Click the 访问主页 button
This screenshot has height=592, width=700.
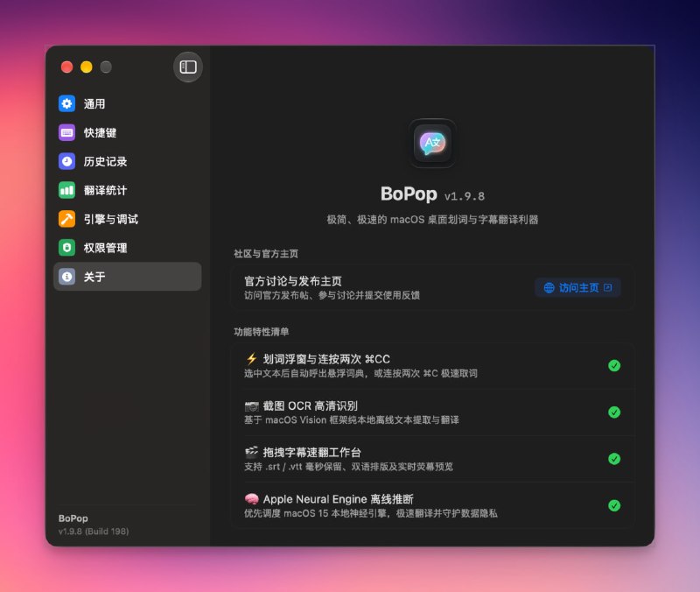click(x=577, y=288)
